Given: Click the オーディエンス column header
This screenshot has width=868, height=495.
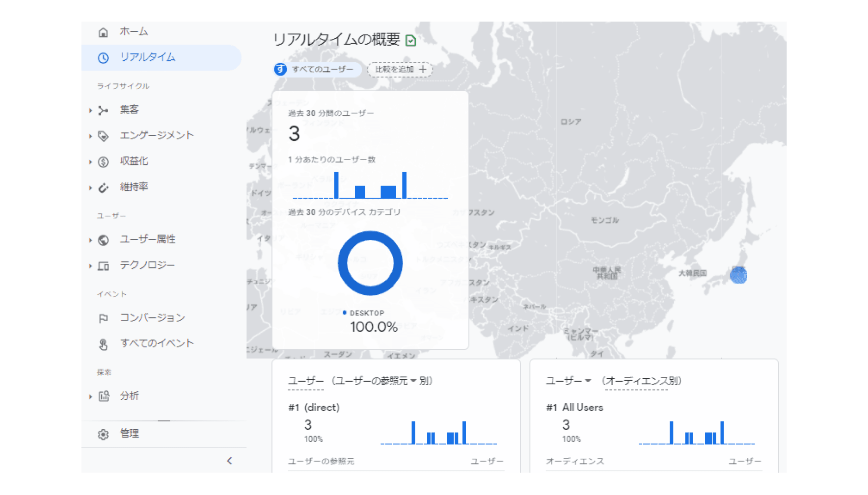Looking at the screenshot, I should 575,461.
